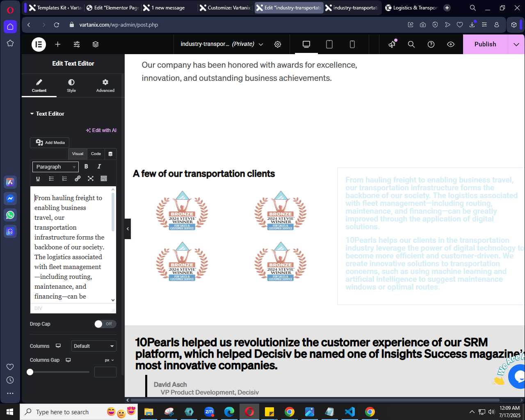Switch to Logistics & Transport browser tab
This screenshot has height=420, width=525.
coord(411,8)
